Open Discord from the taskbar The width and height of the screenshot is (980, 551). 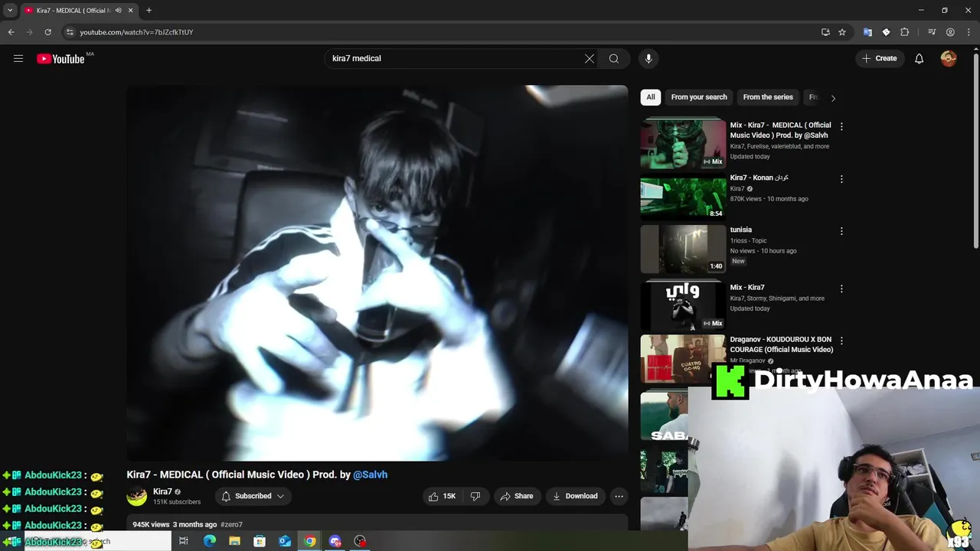coord(335,541)
